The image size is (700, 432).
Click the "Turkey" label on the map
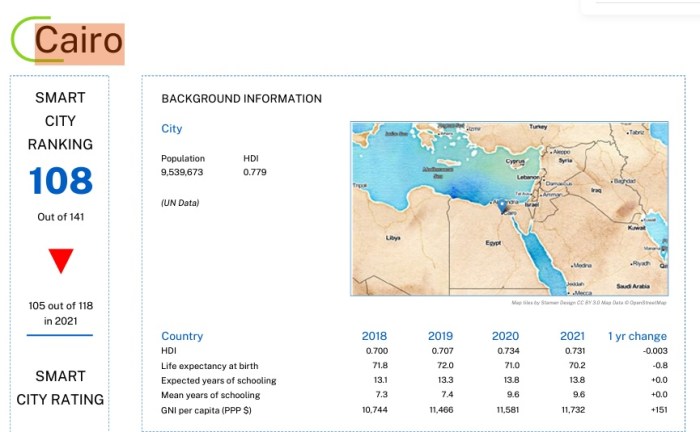pos(538,127)
